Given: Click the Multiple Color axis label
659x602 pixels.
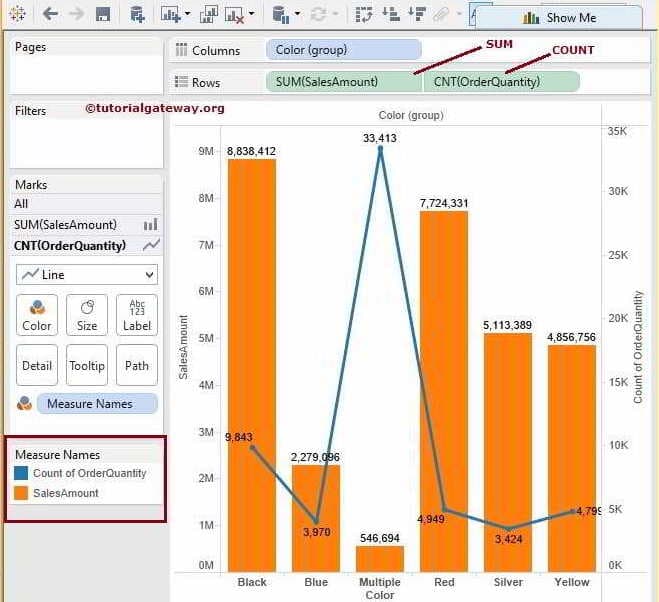Looking at the screenshot, I should tap(380, 589).
